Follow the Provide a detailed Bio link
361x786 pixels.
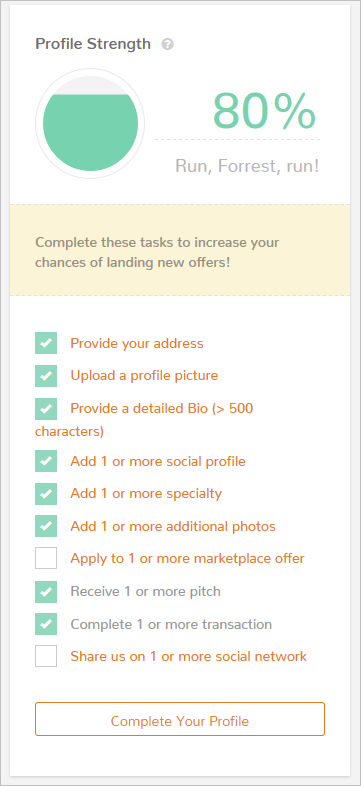(144, 420)
